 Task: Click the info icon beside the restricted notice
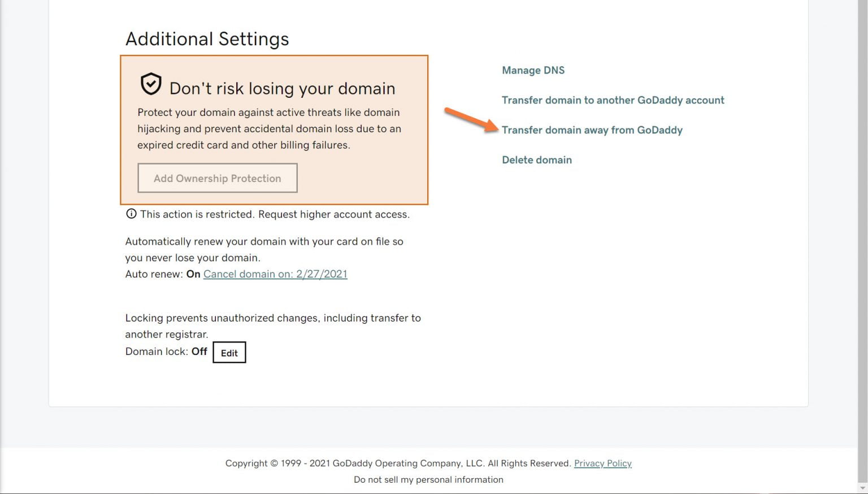131,214
